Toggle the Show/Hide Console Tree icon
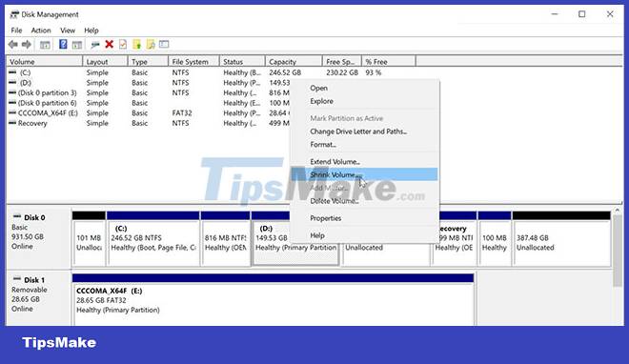Image resolution: width=629 pixels, height=364 pixels. (x=45, y=45)
